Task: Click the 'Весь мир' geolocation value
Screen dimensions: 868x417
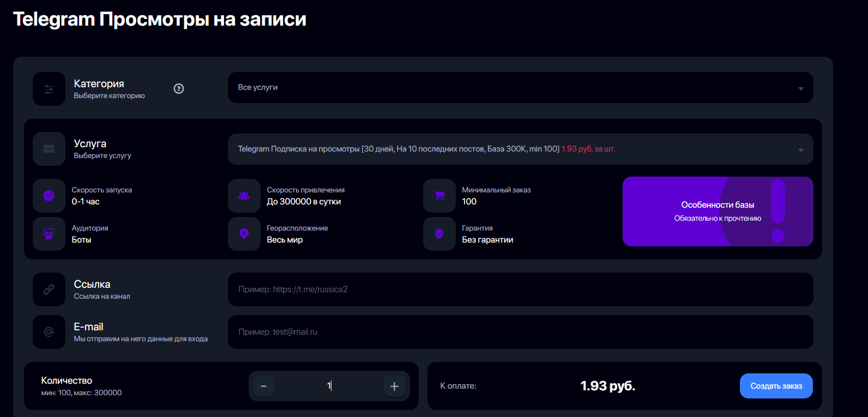Action: coord(285,240)
